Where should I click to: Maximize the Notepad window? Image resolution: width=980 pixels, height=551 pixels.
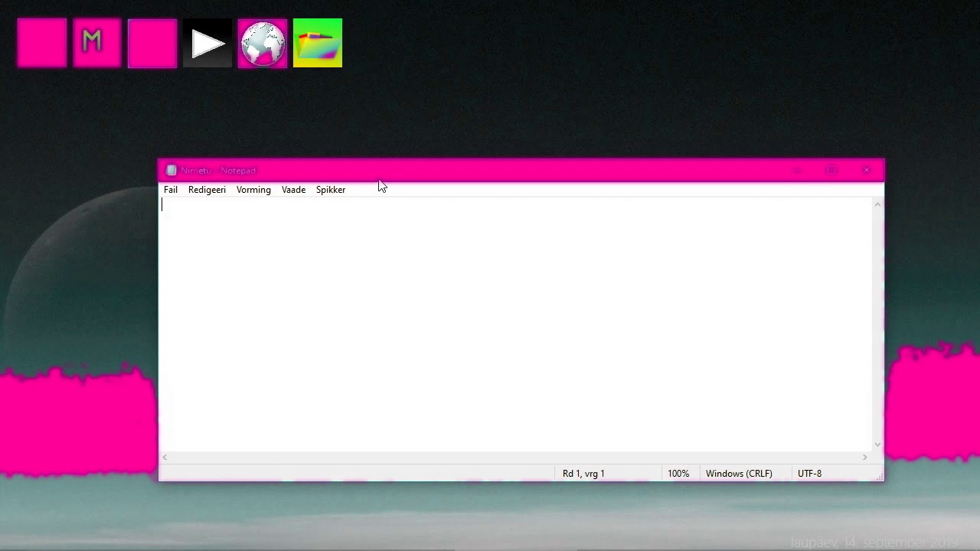point(831,171)
